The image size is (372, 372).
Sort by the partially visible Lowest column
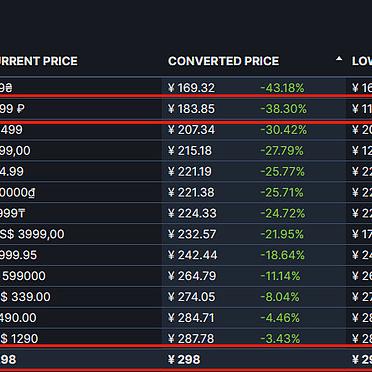362,61
